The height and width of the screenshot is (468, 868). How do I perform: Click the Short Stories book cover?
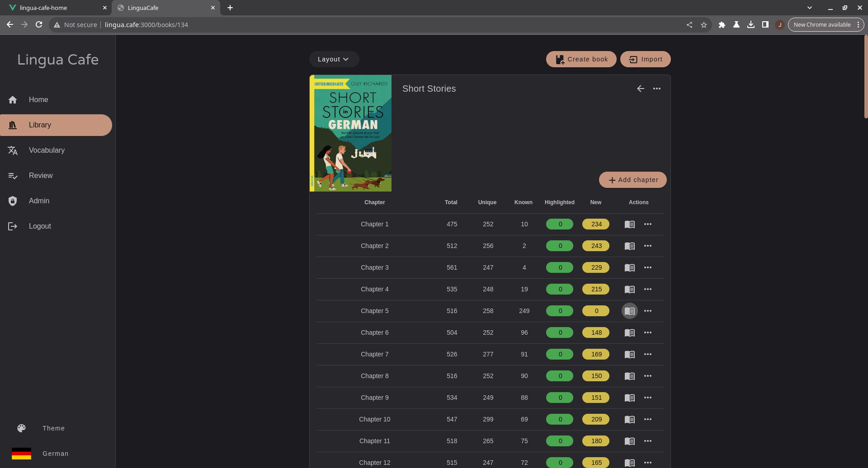click(x=350, y=133)
